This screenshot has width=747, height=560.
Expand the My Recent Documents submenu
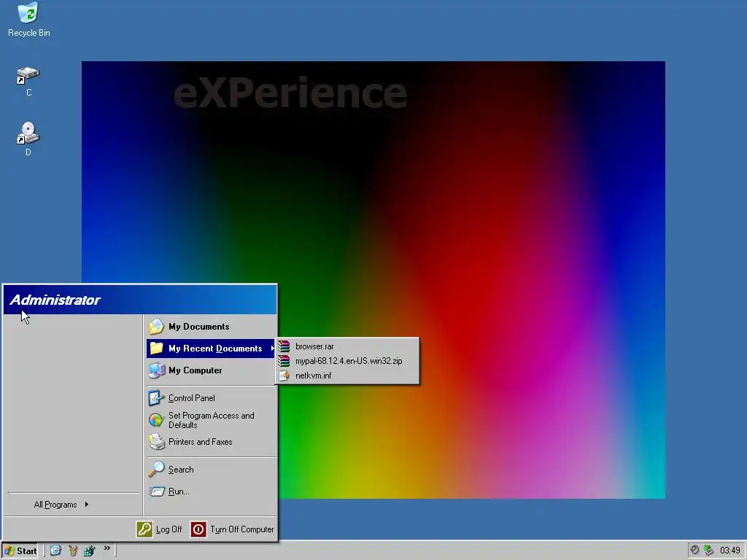point(212,349)
